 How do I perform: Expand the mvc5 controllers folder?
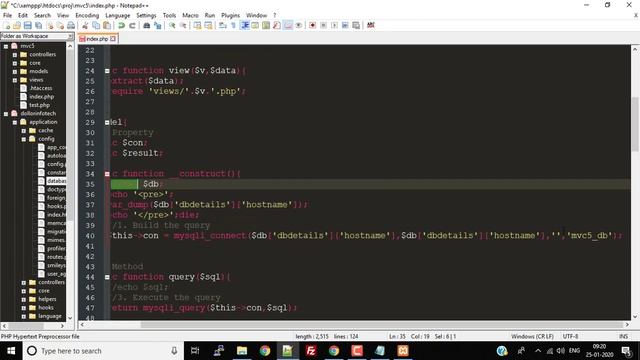click(15, 55)
